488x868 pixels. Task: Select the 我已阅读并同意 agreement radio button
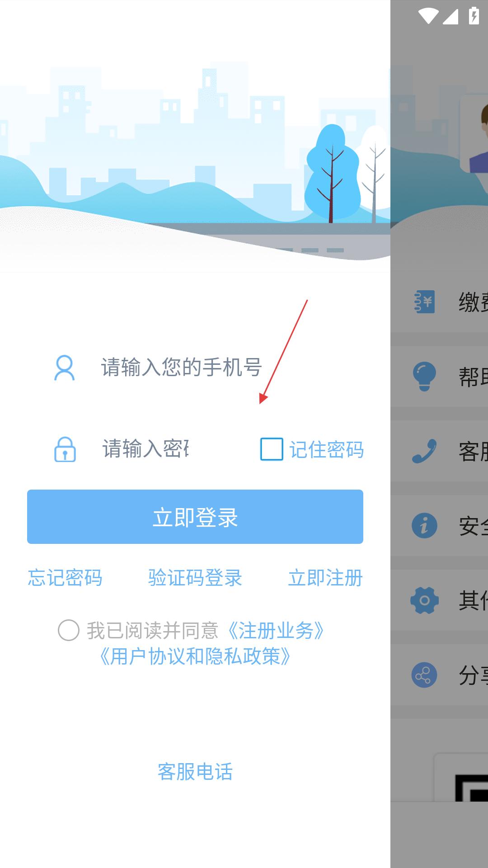[x=69, y=630]
